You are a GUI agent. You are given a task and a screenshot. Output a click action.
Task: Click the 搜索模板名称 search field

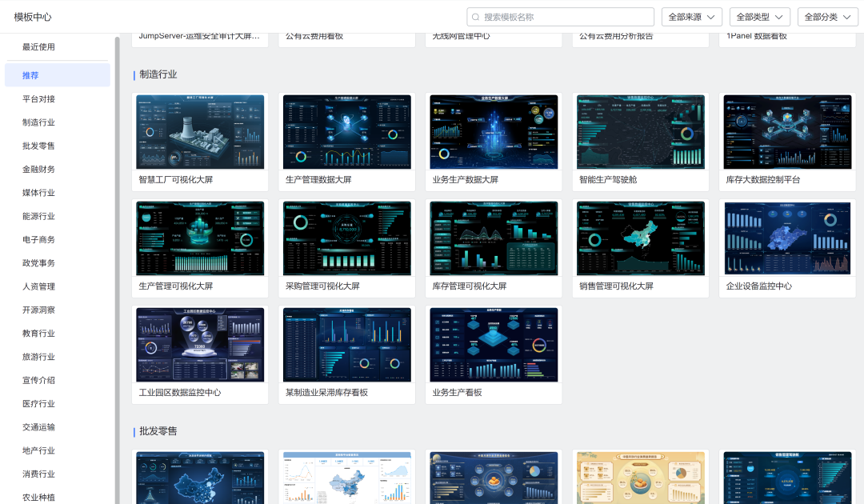[560, 16]
